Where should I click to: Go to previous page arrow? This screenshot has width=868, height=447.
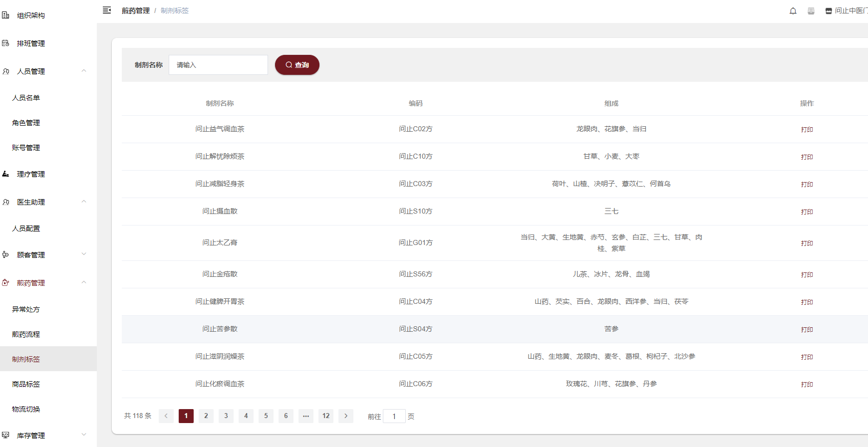click(166, 416)
